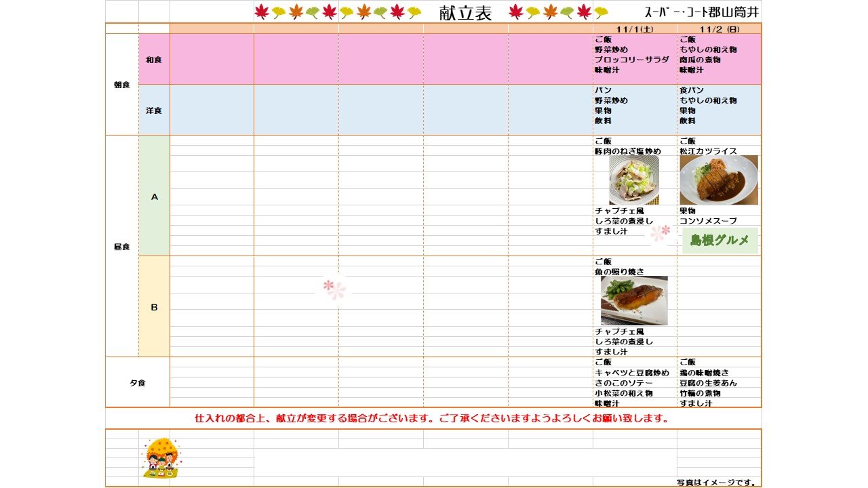This screenshot has height=488, width=868.
Task: Click the first red maple leaf left of title
Action: coord(262,12)
